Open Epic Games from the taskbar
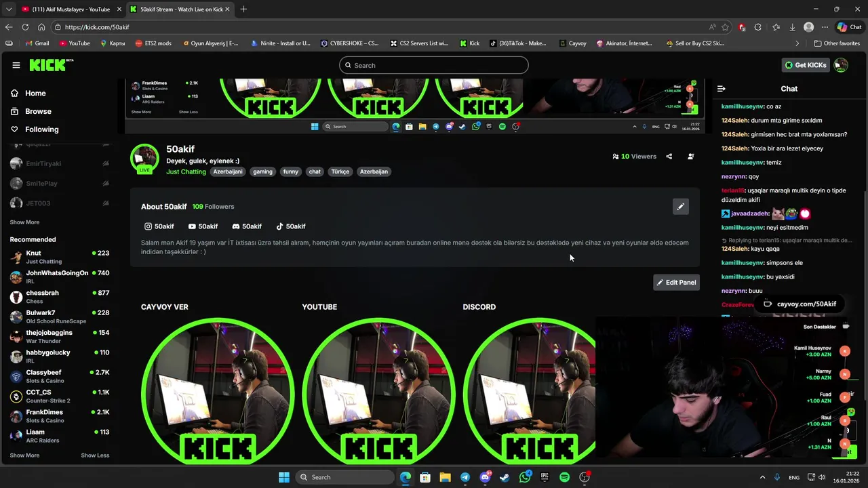Viewport: 868px width, 488px height. click(545, 477)
